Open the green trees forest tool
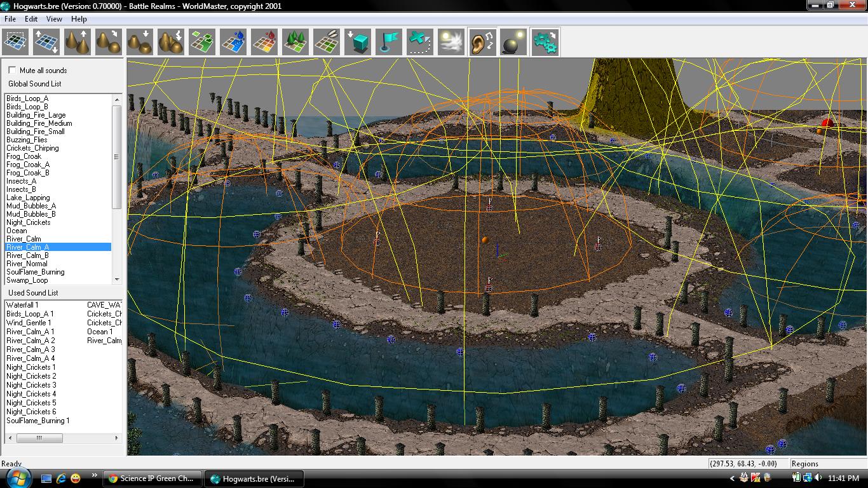This screenshot has height=488, width=868. pos(295,42)
